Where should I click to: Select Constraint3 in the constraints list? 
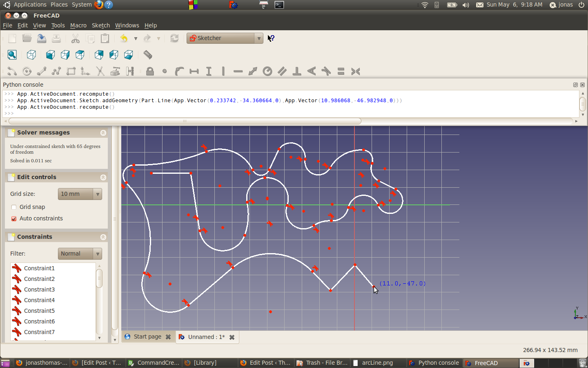pos(39,289)
